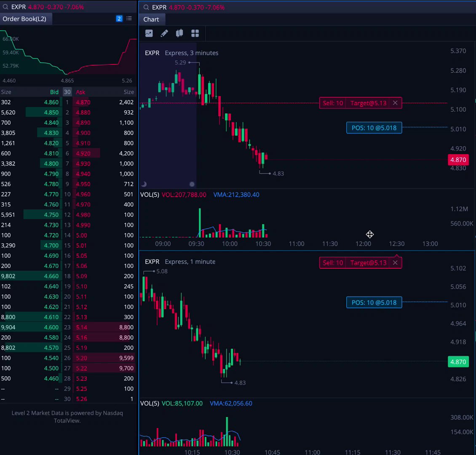
Task: Open chart indicators tool icon
Action: [x=149, y=33]
